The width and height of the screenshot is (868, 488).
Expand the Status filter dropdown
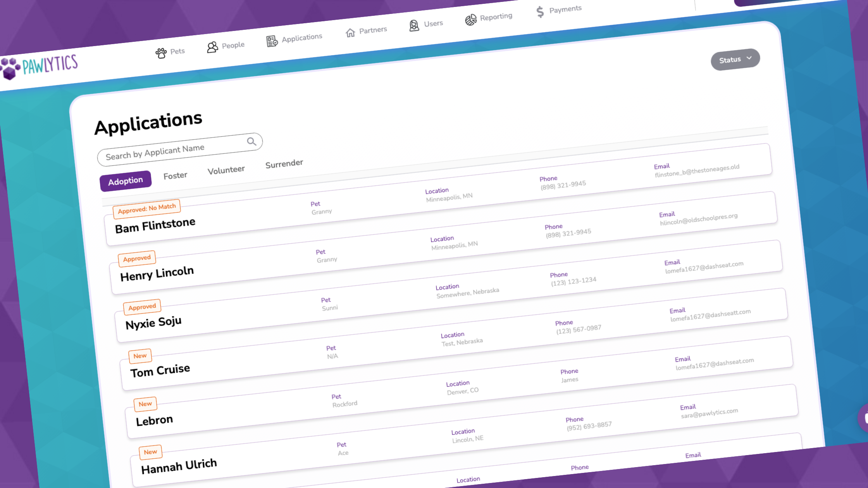click(735, 59)
